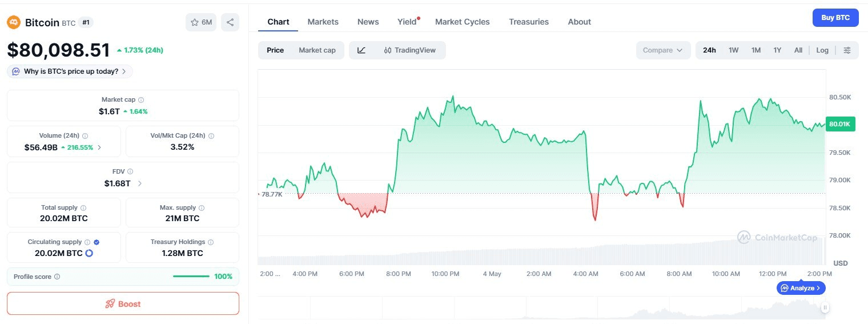
Task: Add Bitcoin to watchlist with star button
Action: coord(201,22)
